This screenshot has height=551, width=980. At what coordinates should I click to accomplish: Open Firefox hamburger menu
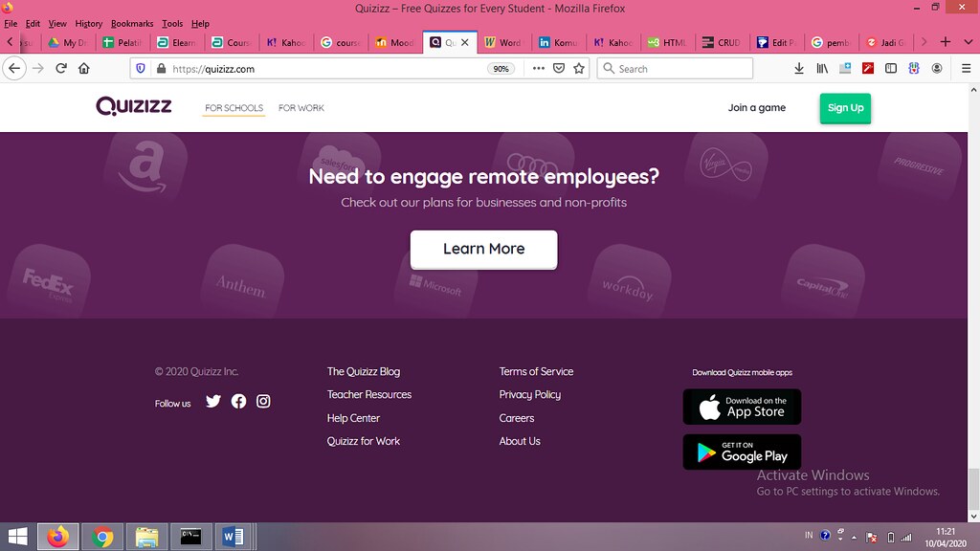click(967, 69)
